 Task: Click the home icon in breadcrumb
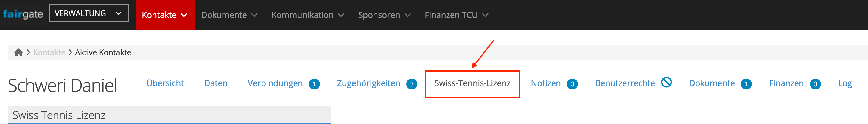pos(18,52)
